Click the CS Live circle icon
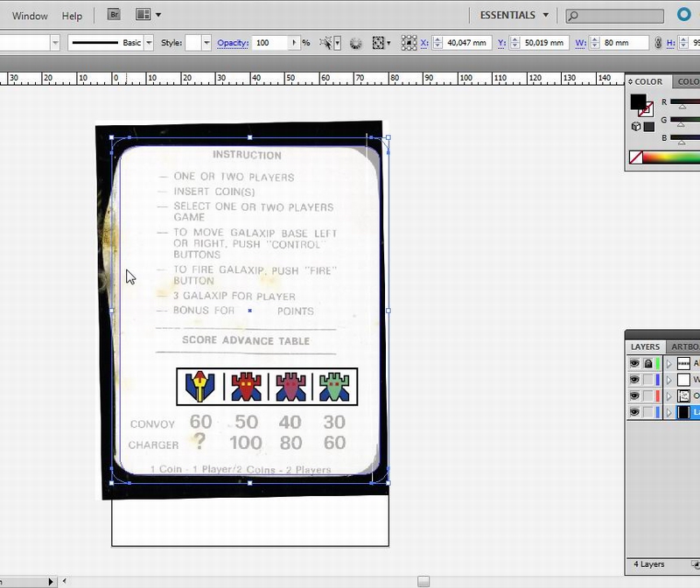700x588 pixels. point(684,15)
